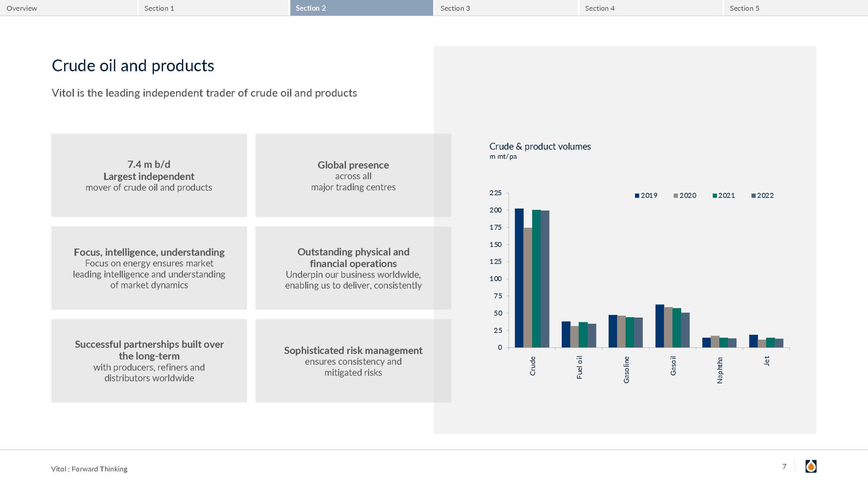Open the Section 4 tab
Image resolution: width=868 pixels, height=488 pixels.
(599, 8)
